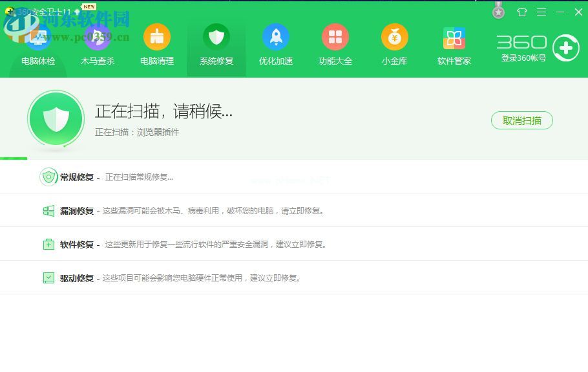Image resolution: width=588 pixels, height=372 pixels.
Task: Open the 软件管家 software manager icon
Action: pyautogui.click(x=454, y=38)
